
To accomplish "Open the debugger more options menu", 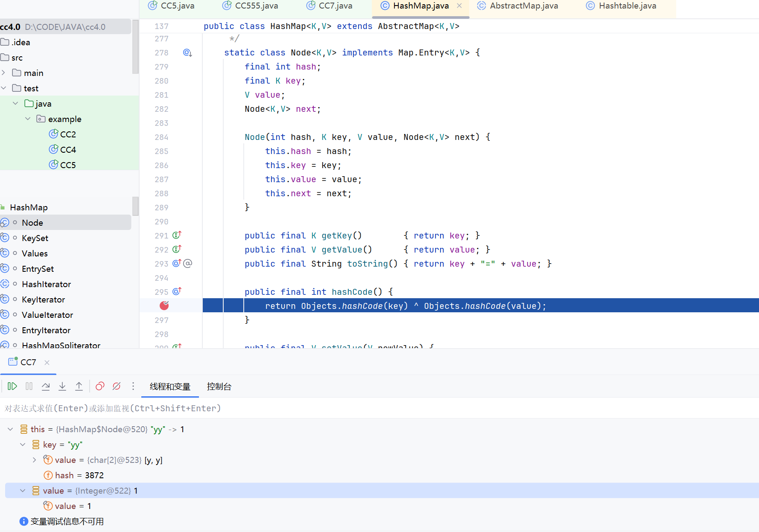I will click(x=133, y=387).
